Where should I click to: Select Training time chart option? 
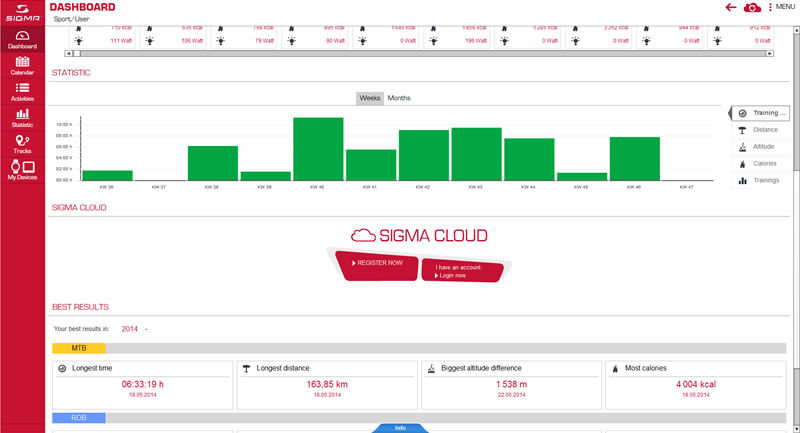point(761,113)
